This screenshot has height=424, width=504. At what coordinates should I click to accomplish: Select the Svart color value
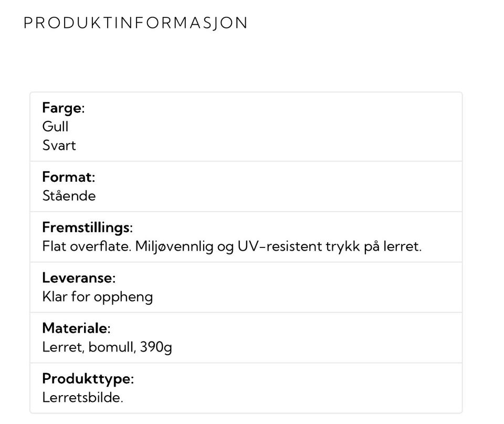point(59,146)
